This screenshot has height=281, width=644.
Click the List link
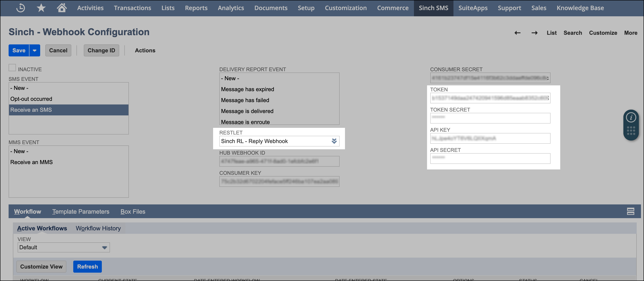tap(551, 33)
